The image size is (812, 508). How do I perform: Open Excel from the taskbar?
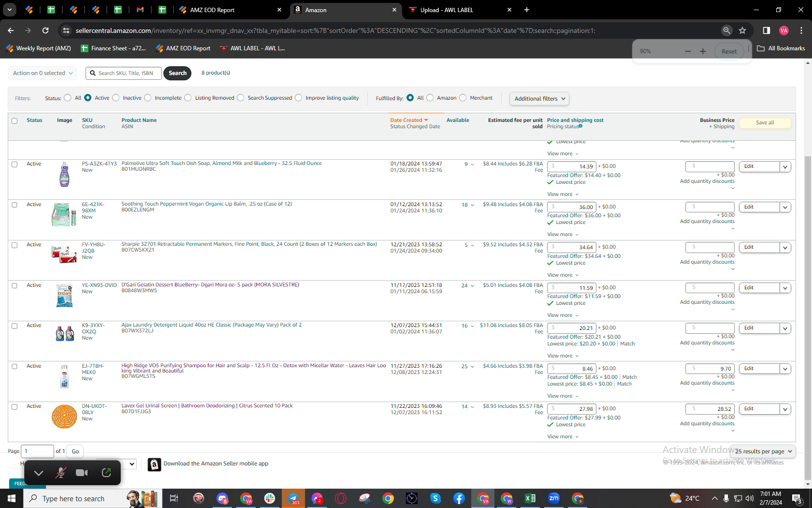[x=530, y=498]
